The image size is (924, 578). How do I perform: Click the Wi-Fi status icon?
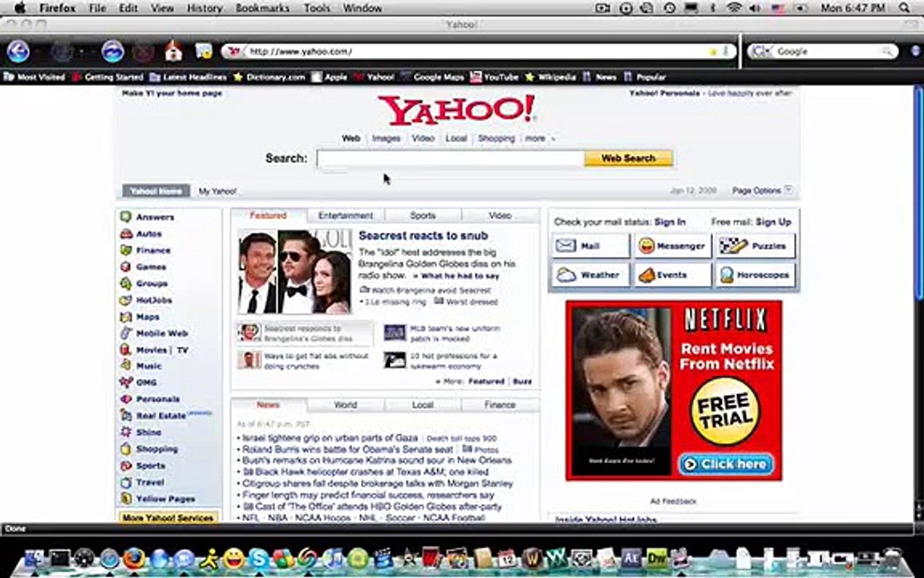click(x=734, y=8)
